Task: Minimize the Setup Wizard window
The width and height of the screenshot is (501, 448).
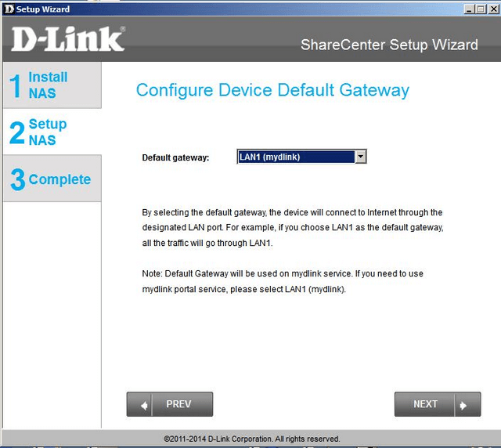Action: (x=469, y=9)
